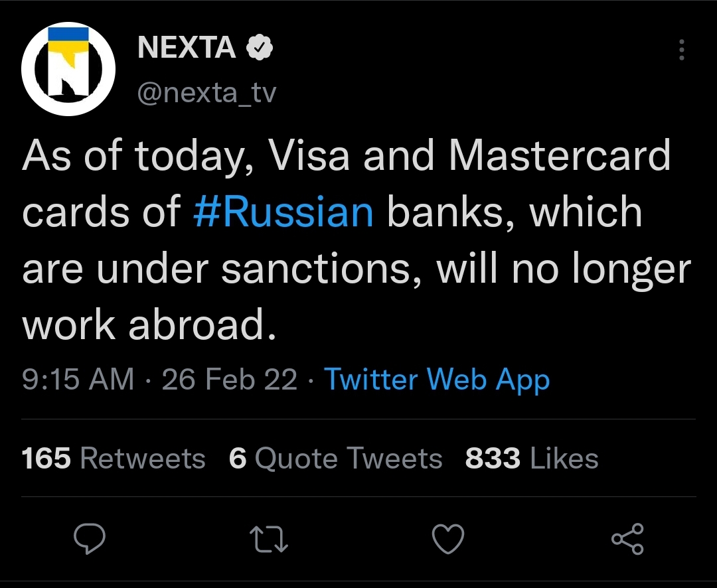Open the @nexta_tv handle link
Image resolution: width=717 pixels, height=588 pixels.
tap(206, 93)
